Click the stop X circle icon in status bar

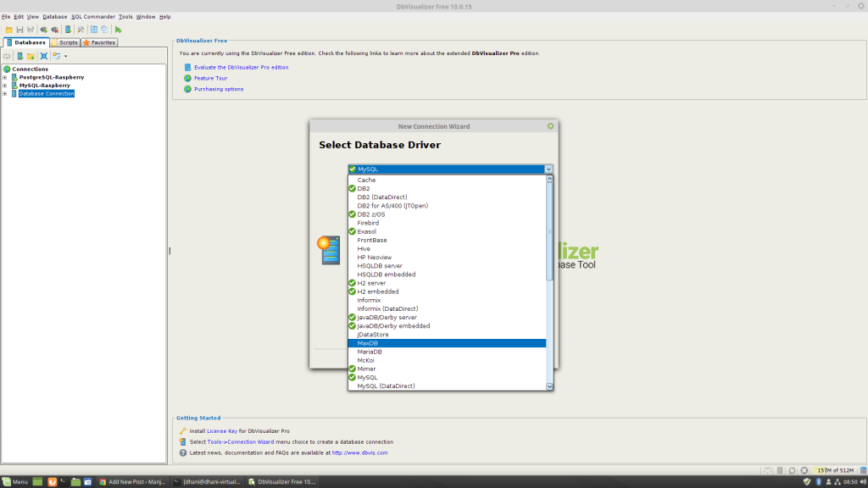pyautogui.click(x=804, y=470)
